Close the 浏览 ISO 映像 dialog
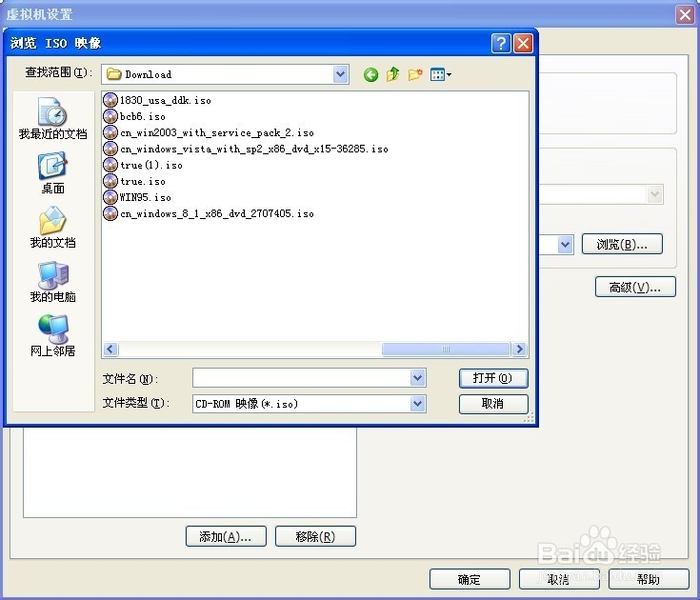 (523, 43)
